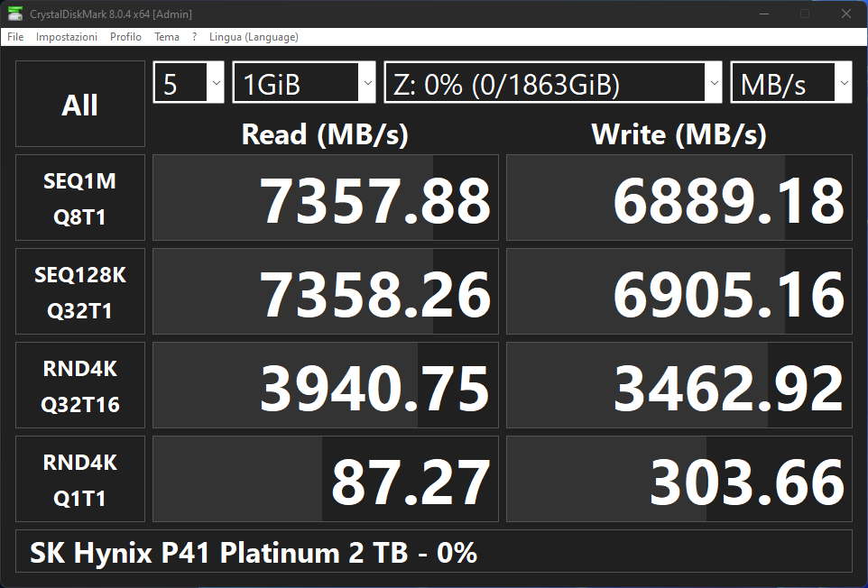Viewport: 868px width, 588px height.
Task: Open the File menu
Action: coord(15,37)
